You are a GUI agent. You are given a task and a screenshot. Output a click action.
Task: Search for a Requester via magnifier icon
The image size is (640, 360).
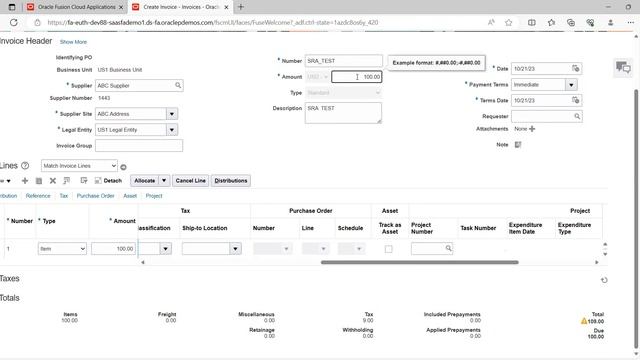(x=577, y=116)
